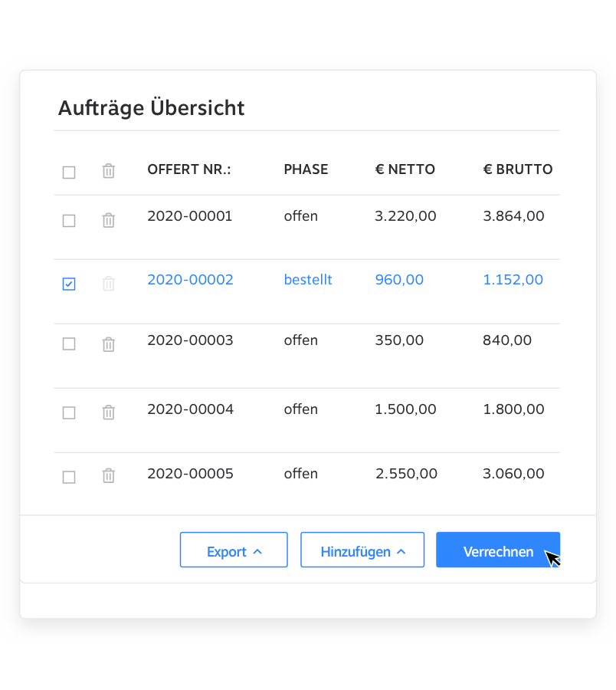616x690 pixels.
Task: Click the PHASE column header
Action: tap(306, 169)
